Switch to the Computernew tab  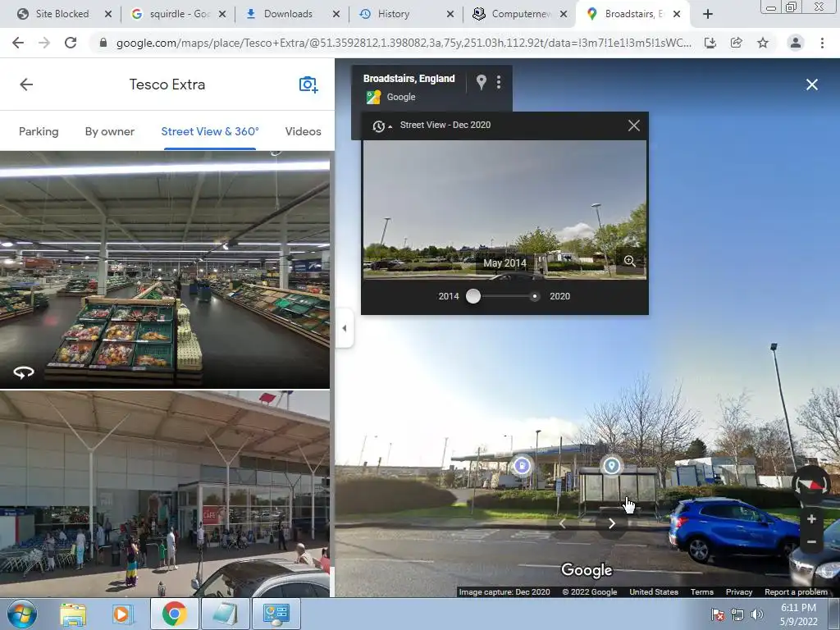click(521, 14)
